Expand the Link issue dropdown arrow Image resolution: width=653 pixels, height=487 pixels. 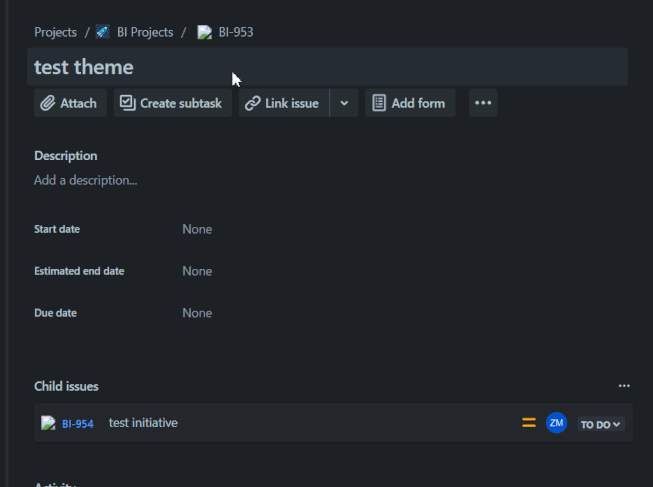tap(344, 103)
